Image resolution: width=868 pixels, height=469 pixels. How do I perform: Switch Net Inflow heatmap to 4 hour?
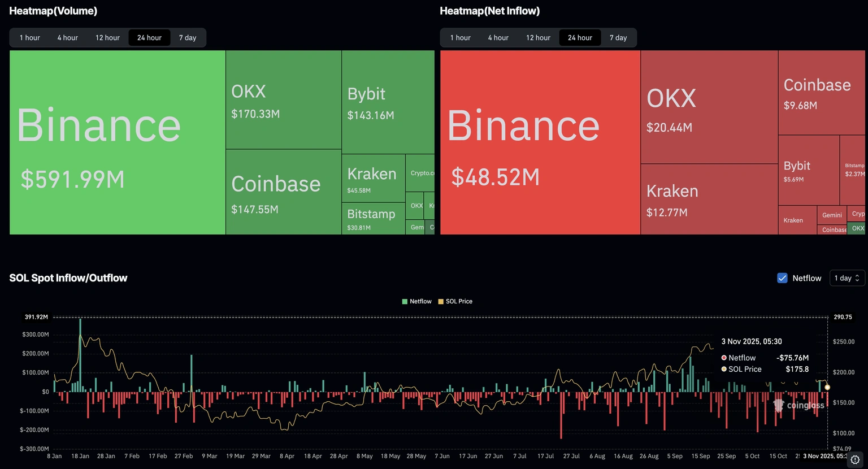(x=498, y=38)
